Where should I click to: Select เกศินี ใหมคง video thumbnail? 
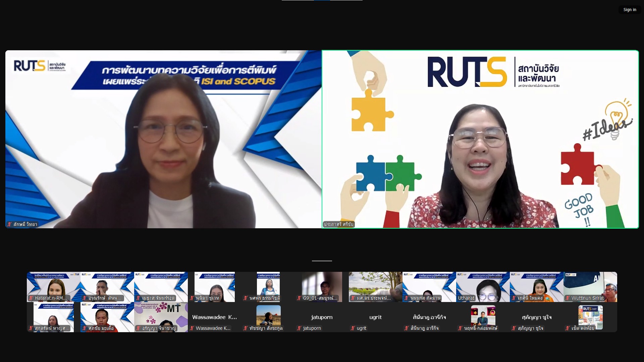(x=537, y=287)
